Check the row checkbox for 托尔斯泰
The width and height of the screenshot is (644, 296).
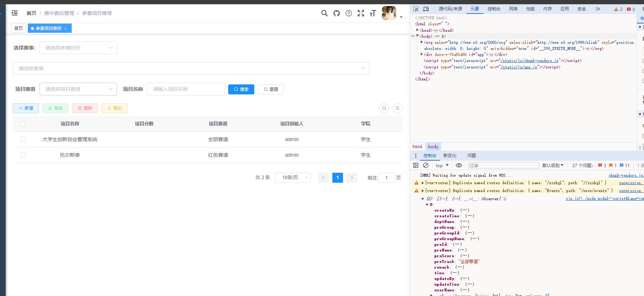coord(23,155)
